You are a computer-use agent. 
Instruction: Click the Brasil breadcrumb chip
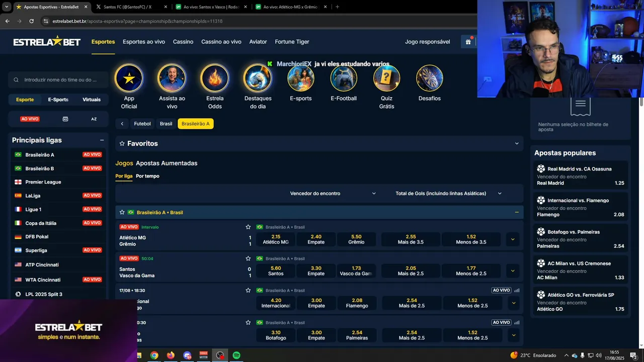point(166,124)
